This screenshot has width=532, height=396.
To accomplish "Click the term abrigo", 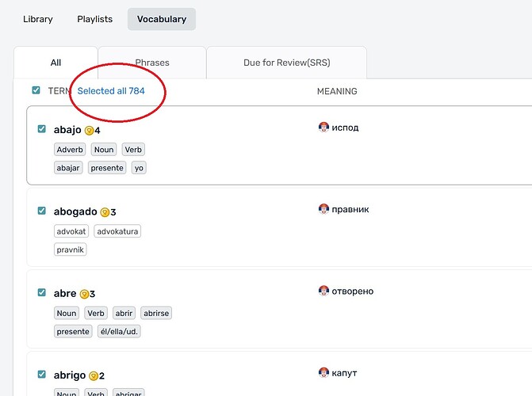I will 70,375.
